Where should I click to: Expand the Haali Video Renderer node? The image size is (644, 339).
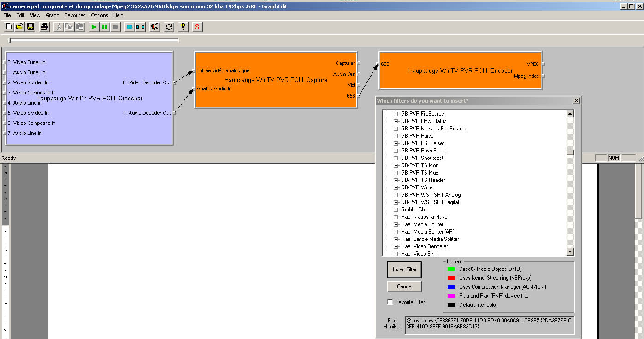point(396,246)
